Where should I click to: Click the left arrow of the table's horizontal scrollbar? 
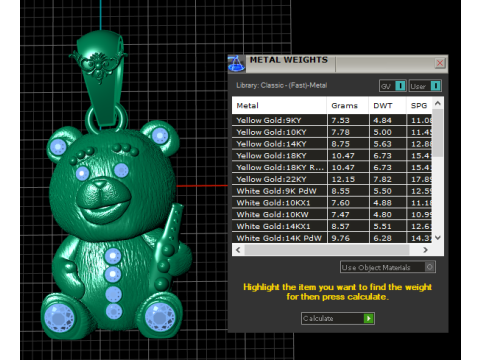point(238,250)
